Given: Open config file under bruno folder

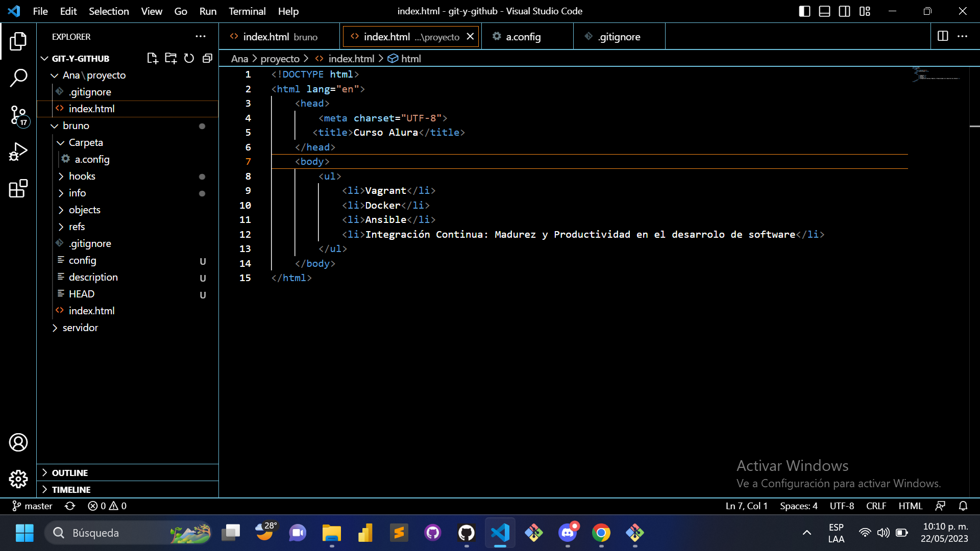Looking at the screenshot, I should [128, 260].
